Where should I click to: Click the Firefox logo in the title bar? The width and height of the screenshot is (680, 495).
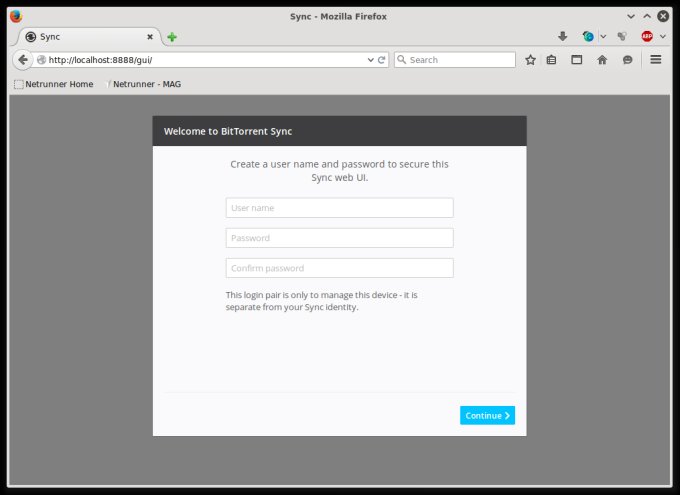click(16, 16)
